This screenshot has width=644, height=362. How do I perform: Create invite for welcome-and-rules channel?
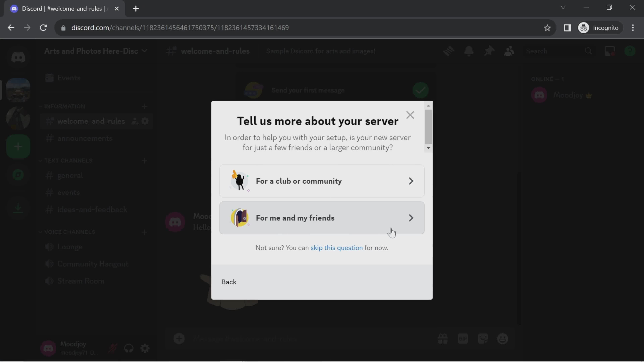tap(135, 121)
